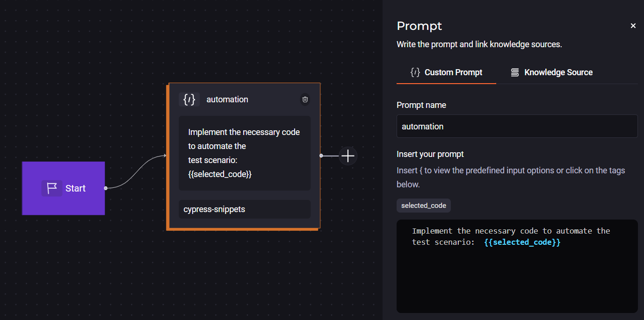The width and height of the screenshot is (644, 320).
Task: Insert the selected_code tag
Action: 423,206
